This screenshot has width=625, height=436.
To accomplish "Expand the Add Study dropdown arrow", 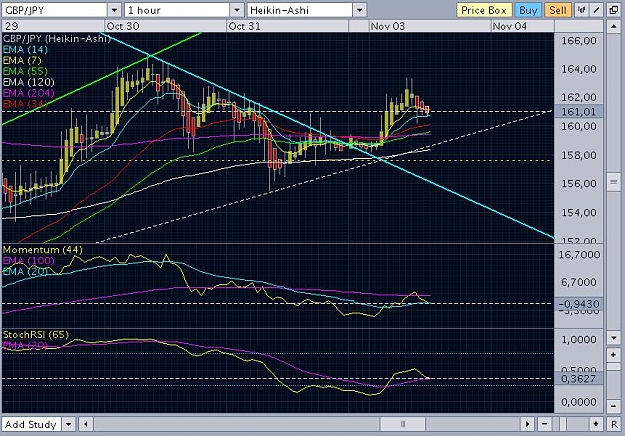I will [x=69, y=424].
